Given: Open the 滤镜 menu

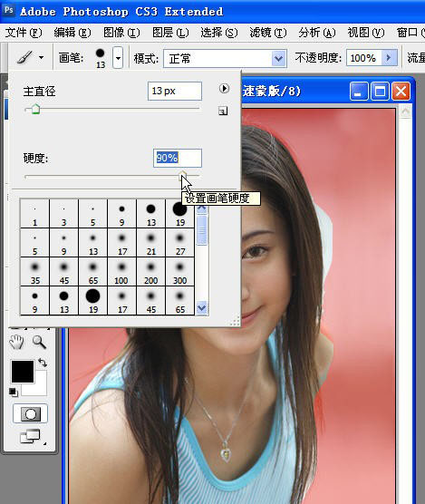Looking at the screenshot, I should coord(268,33).
